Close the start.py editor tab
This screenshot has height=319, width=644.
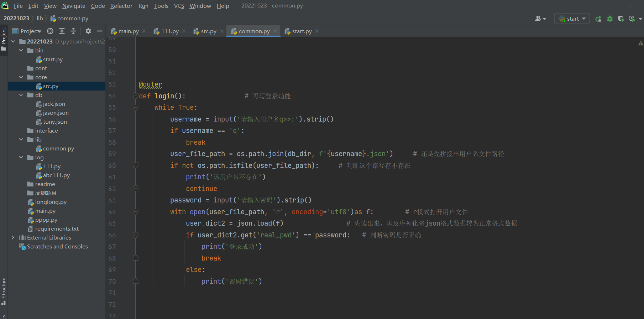(x=317, y=31)
